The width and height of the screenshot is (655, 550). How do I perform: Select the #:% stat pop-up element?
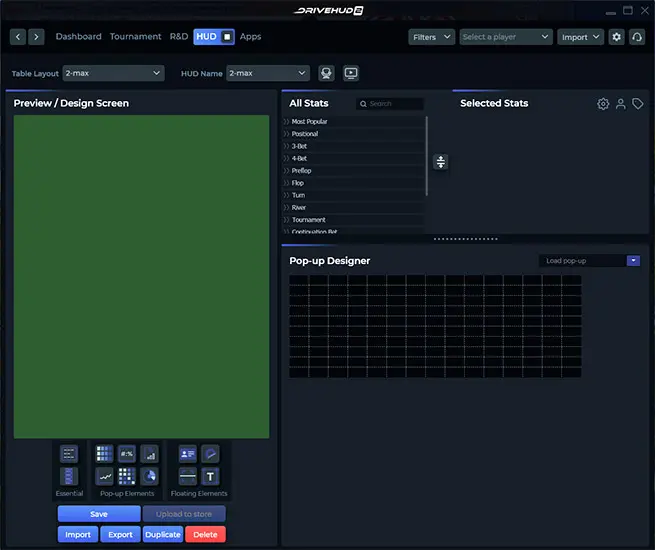[127, 453]
